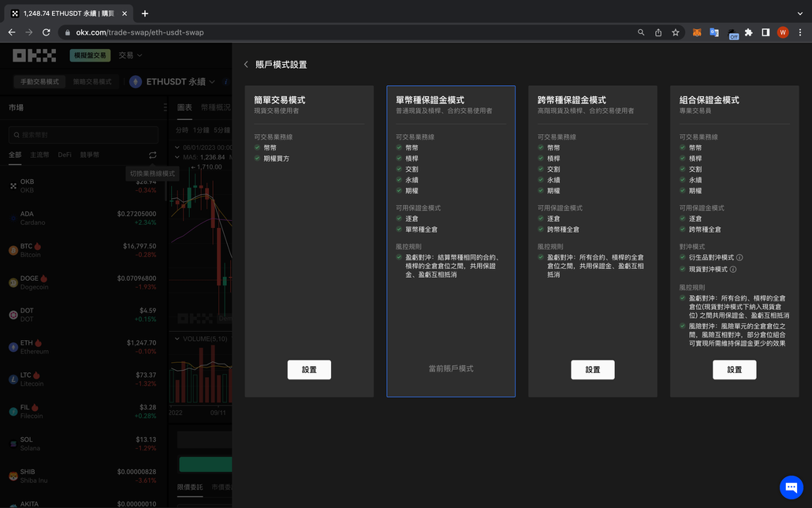
Task: Select the 1分鐘 chart interval
Action: point(201,130)
